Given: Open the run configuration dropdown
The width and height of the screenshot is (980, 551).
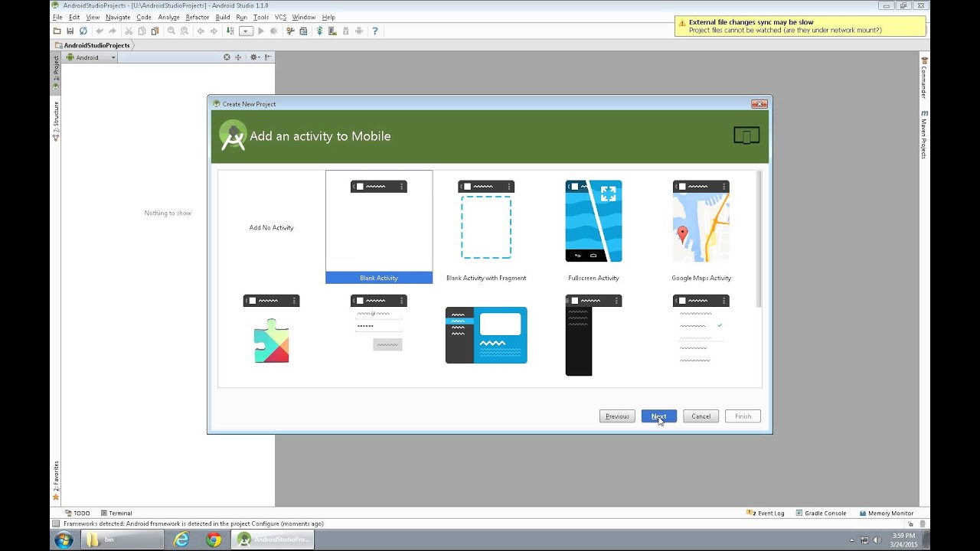Looking at the screenshot, I should coord(246,31).
